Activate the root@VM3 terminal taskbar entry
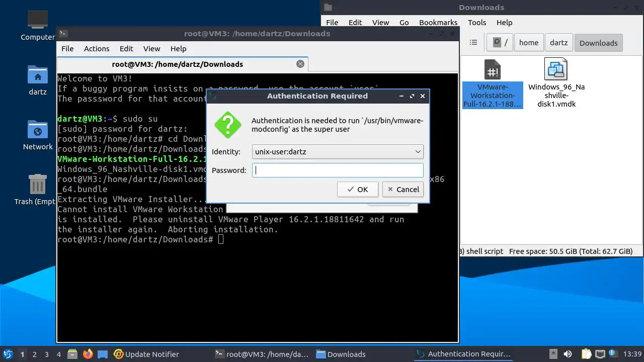Screen dimensions: 644x362 262,354
